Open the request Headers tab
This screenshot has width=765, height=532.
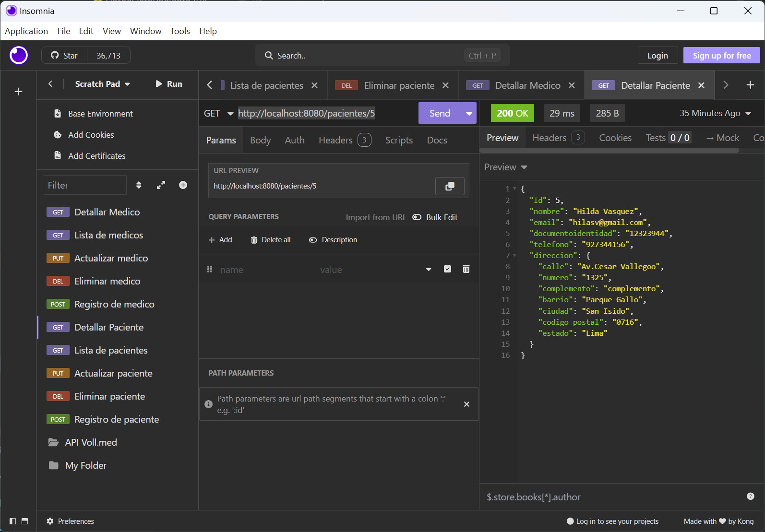(x=345, y=140)
